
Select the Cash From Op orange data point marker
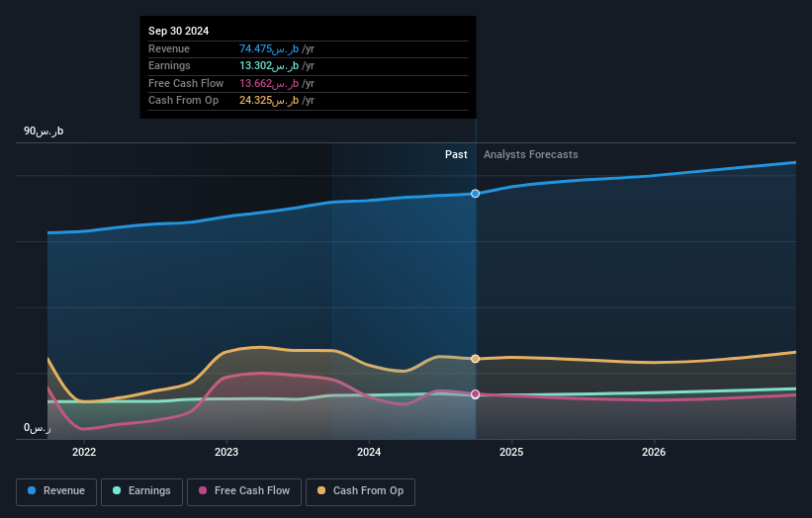click(475, 359)
